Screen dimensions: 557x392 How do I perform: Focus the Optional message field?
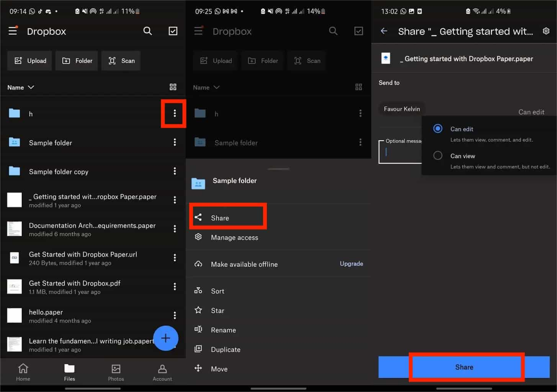(400, 152)
